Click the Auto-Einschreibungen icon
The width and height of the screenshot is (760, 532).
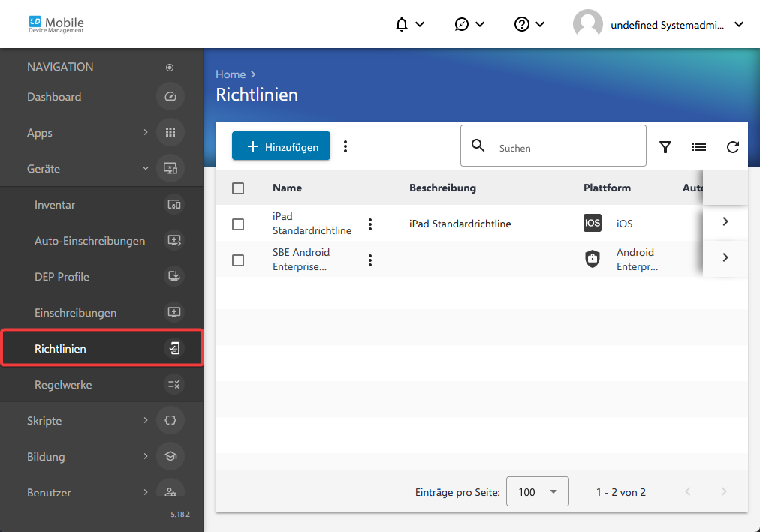point(174,240)
